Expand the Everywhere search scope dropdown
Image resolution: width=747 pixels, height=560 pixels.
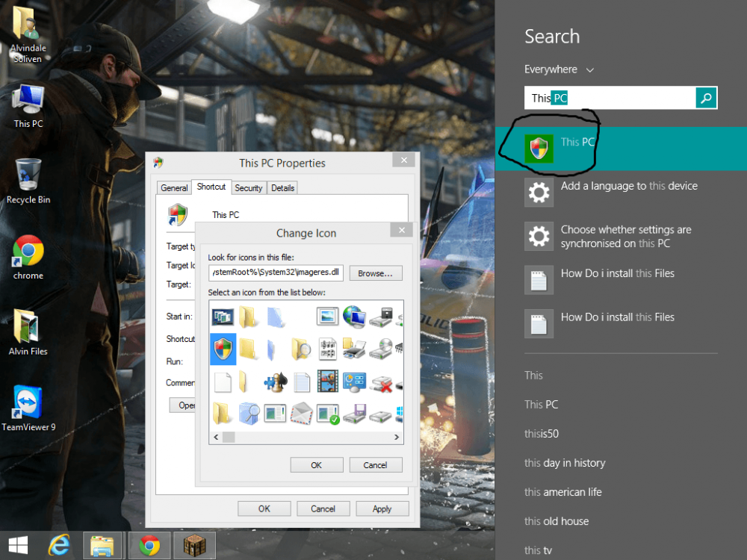click(x=559, y=69)
